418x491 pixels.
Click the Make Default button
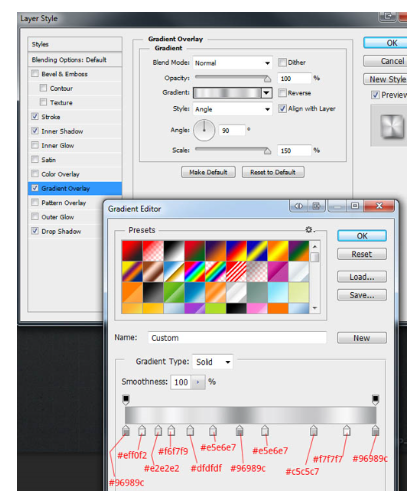point(208,172)
